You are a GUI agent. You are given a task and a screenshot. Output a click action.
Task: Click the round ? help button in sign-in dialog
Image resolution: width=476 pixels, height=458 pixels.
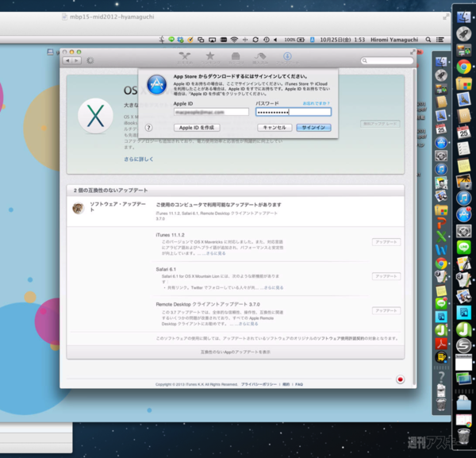point(148,128)
